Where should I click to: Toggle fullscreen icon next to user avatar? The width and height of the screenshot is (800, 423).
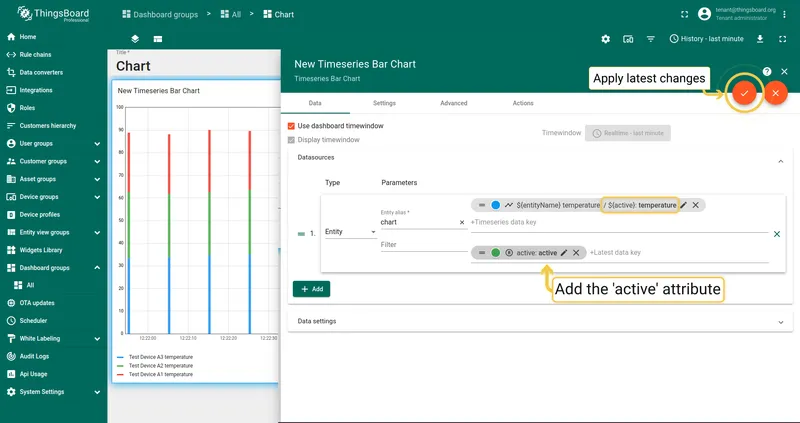tap(685, 14)
